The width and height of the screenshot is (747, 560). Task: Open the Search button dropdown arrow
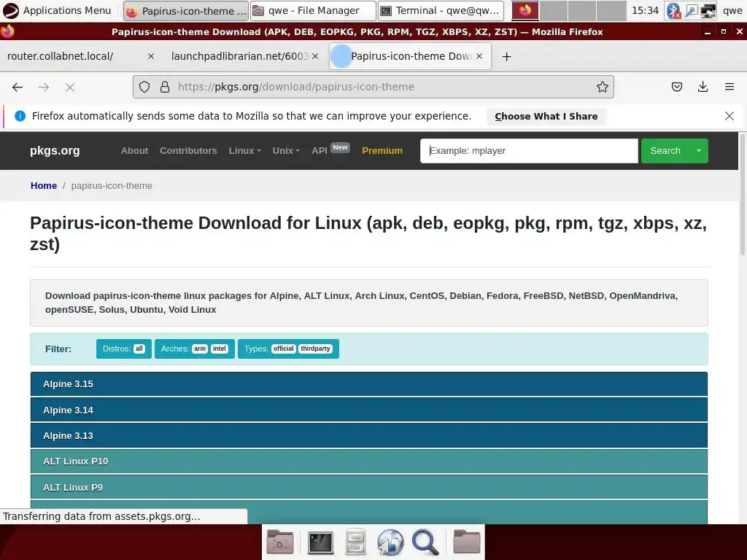pos(699,151)
